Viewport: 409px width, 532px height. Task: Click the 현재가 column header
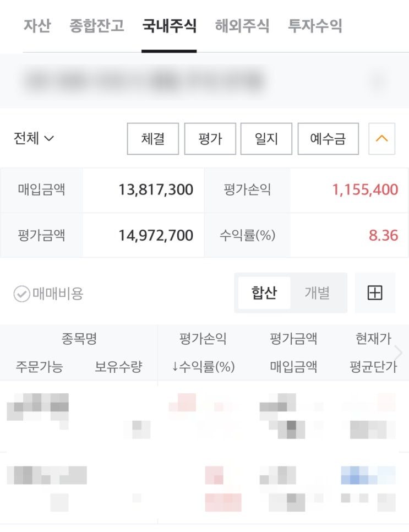click(373, 339)
